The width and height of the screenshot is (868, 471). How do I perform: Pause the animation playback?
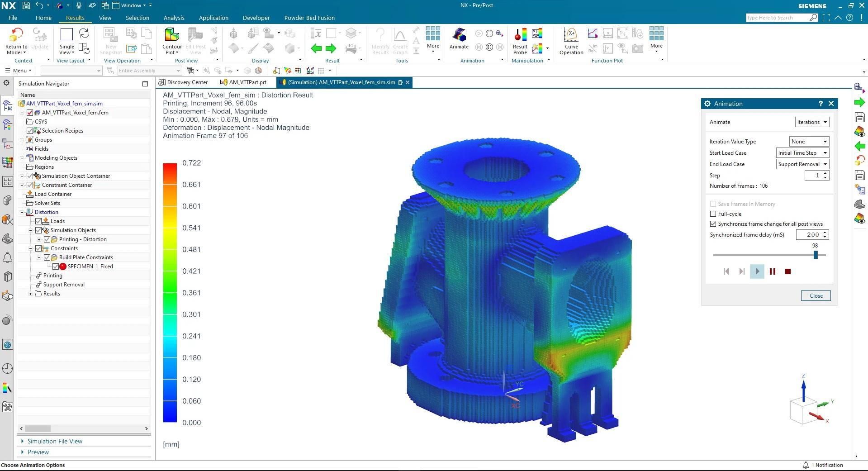(x=773, y=271)
